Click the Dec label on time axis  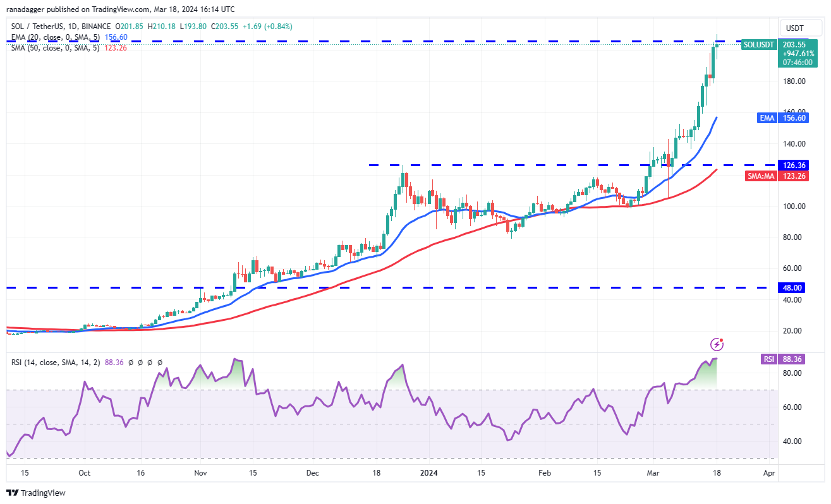click(x=313, y=472)
